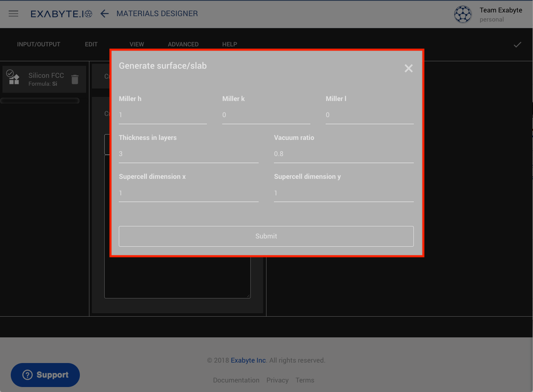Delete the Silicon FCC material via trash icon

(x=75, y=79)
